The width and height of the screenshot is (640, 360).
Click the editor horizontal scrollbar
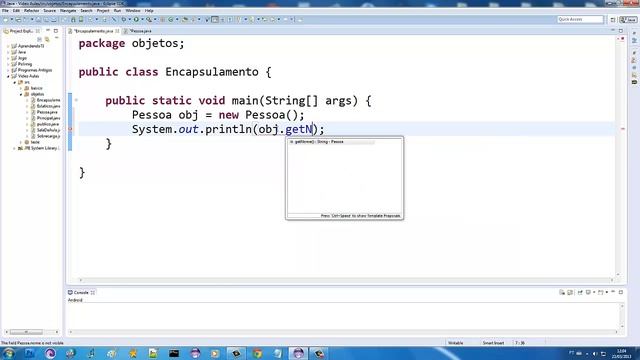pyautogui.click(x=346, y=280)
